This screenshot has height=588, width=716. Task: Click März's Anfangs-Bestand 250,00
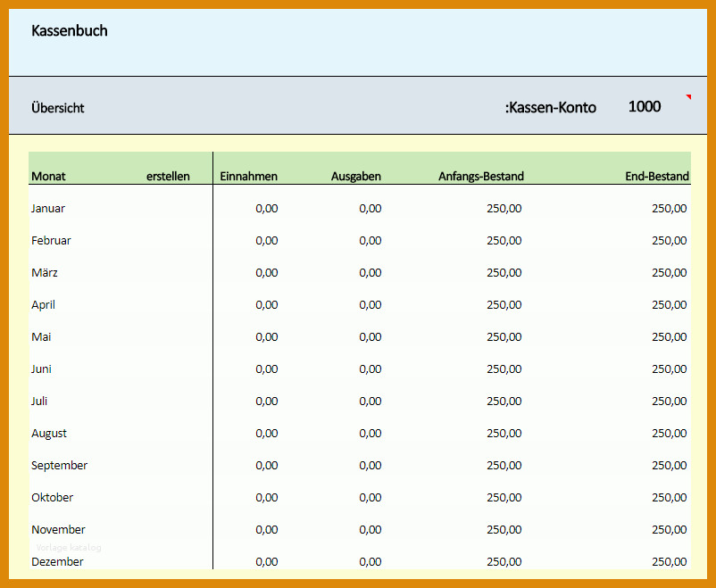pos(504,272)
